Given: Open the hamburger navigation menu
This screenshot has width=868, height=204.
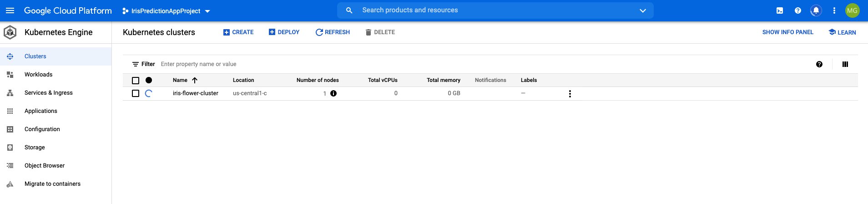Looking at the screenshot, I should pos(10,10).
